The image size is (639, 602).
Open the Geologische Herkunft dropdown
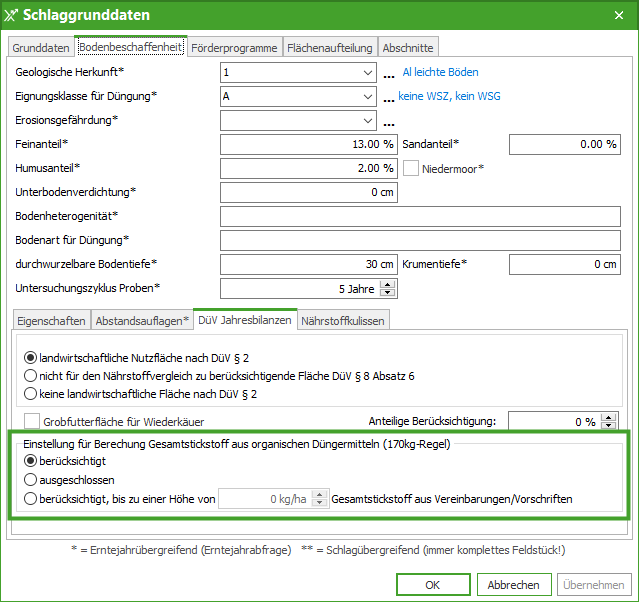click(368, 73)
